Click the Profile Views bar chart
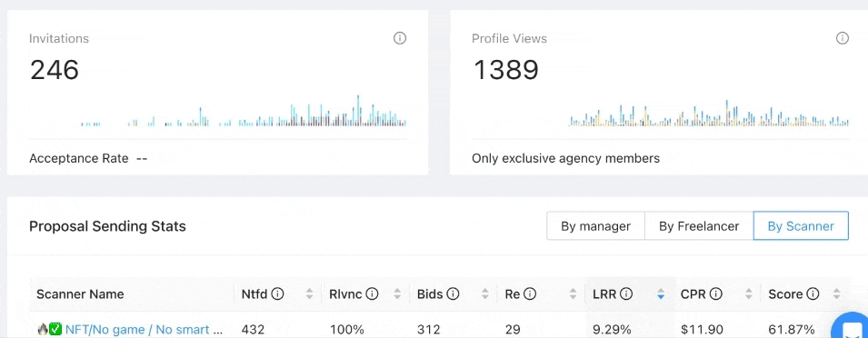This screenshot has height=338, width=868. tap(709, 114)
